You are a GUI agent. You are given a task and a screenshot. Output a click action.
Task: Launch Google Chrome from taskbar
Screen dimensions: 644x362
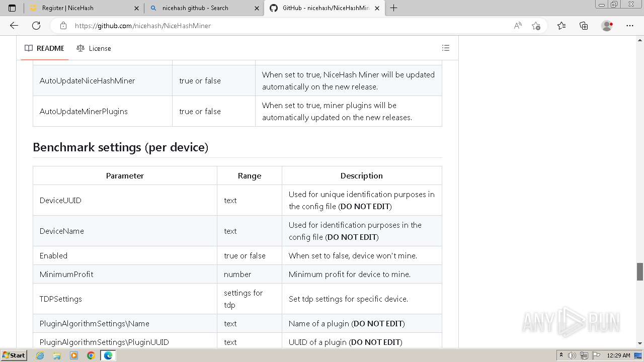tap(91, 355)
